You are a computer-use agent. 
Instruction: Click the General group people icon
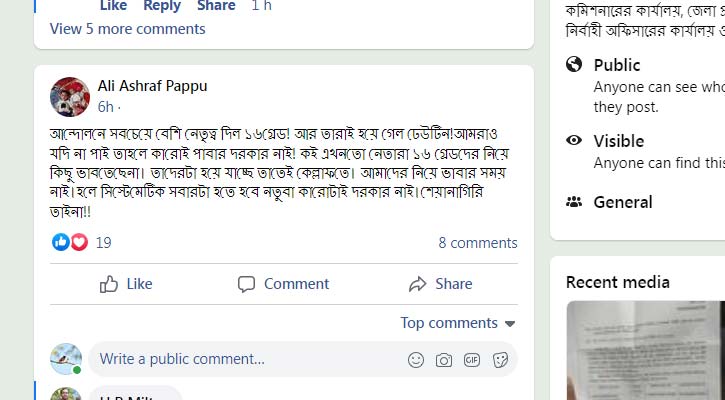pos(574,202)
